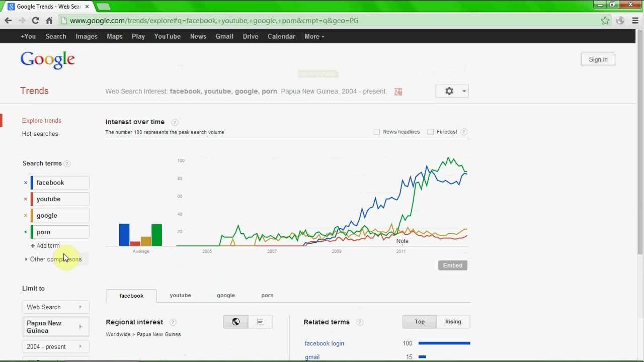Click the Add term link

pyautogui.click(x=45, y=246)
